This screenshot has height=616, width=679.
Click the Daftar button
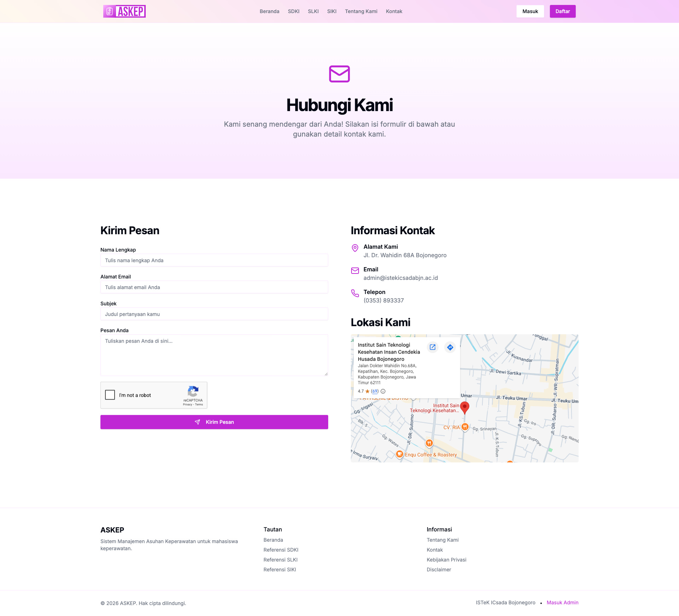[562, 11]
